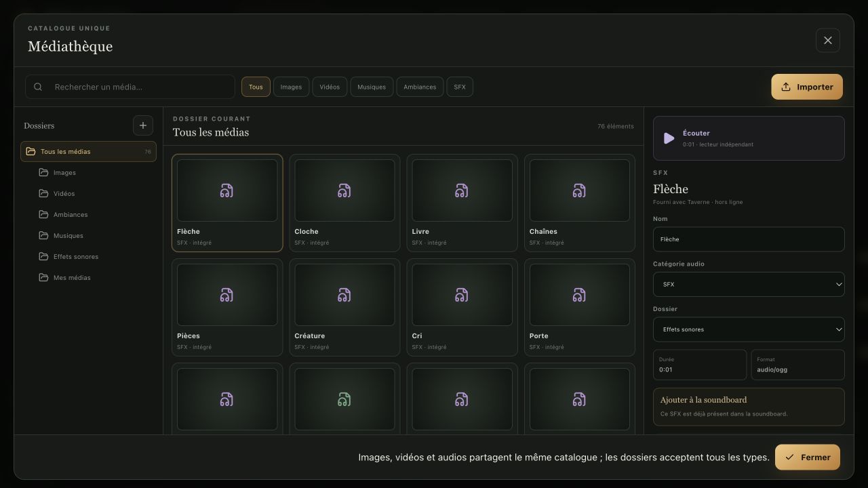This screenshot has height=488, width=868.
Task: Click the upload icon on Importer
Action: pos(786,87)
